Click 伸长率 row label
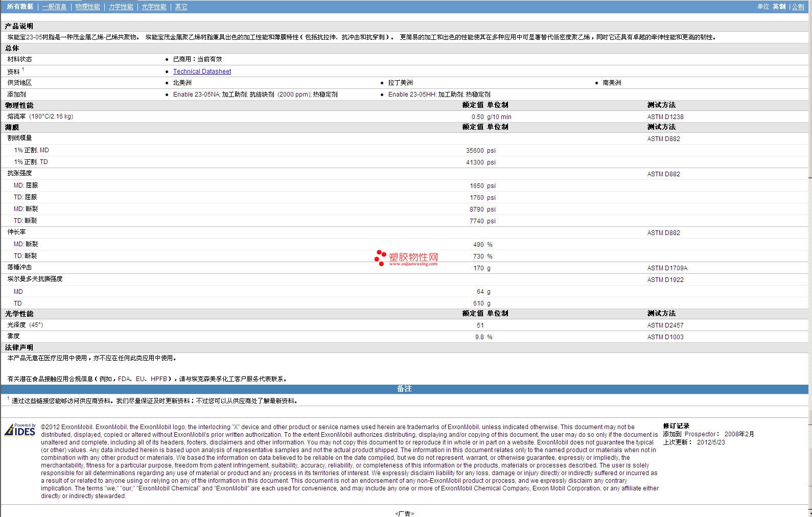This screenshot has width=812, height=517. (16, 232)
